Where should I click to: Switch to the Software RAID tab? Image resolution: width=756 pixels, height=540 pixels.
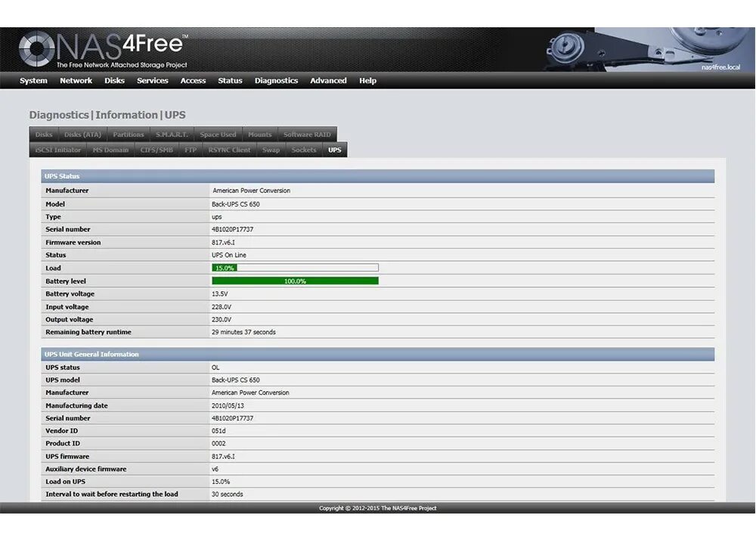coord(307,135)
